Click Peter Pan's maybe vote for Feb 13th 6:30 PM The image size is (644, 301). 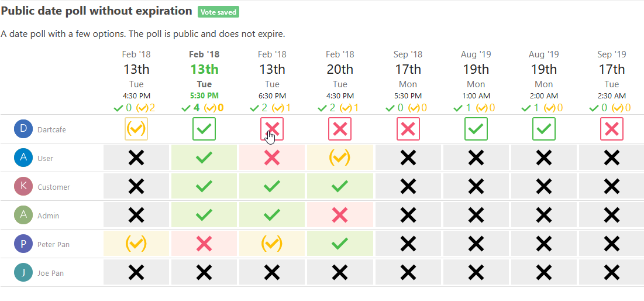[x=272, y=244]
